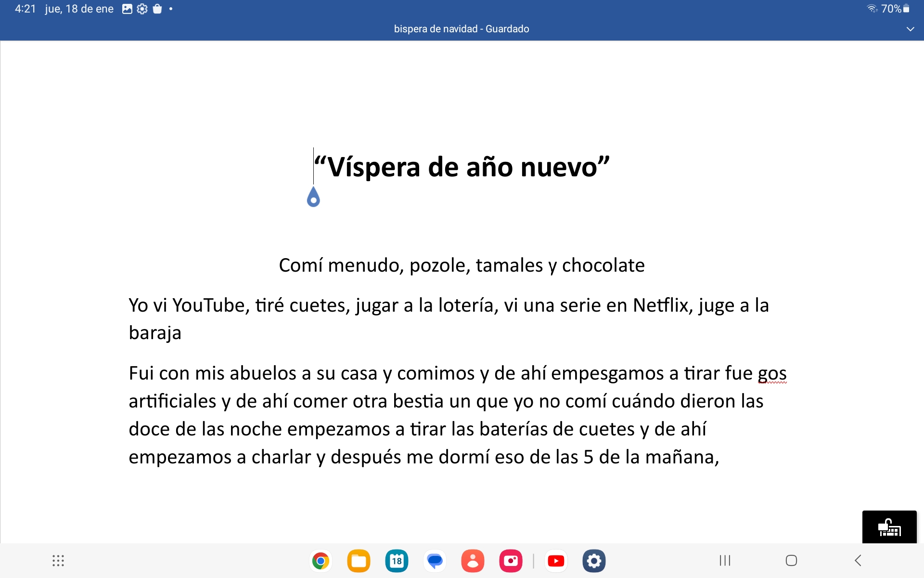
Task: Expand the ribbon with chevron arrow
Action: pyautogui.click(x=910, y=29)
